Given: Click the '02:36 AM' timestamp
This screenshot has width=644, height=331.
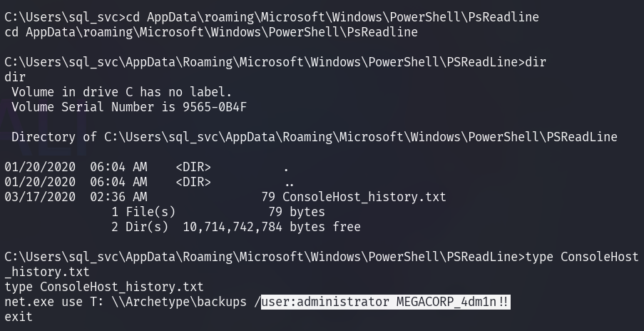Looking at the screenshot, I should point(118,197).
